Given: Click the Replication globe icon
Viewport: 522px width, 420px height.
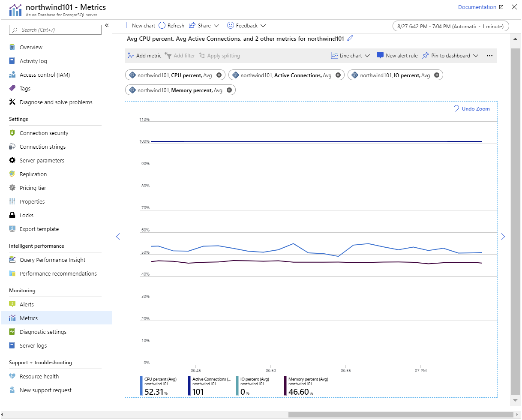Looking at the screenshot, I should point(12,174).
